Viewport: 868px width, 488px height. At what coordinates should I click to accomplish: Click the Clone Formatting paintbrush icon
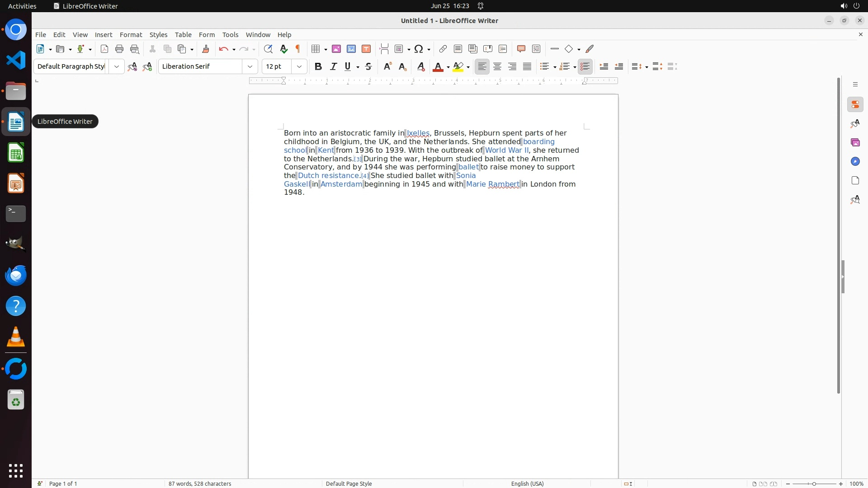click(x=206, y=49)
